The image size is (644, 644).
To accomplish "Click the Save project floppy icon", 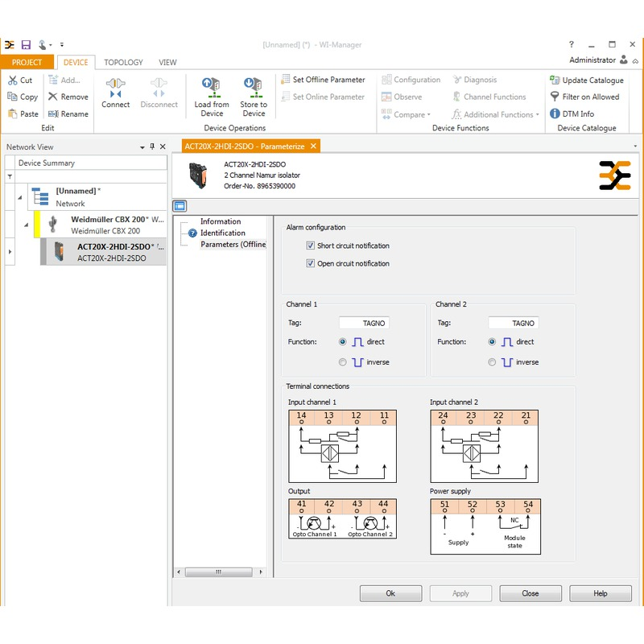I will pos(26,45).
